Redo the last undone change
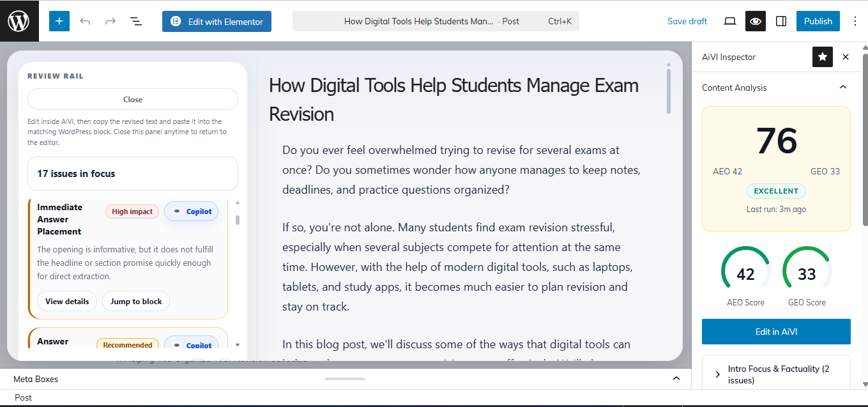 pos(110,21)
